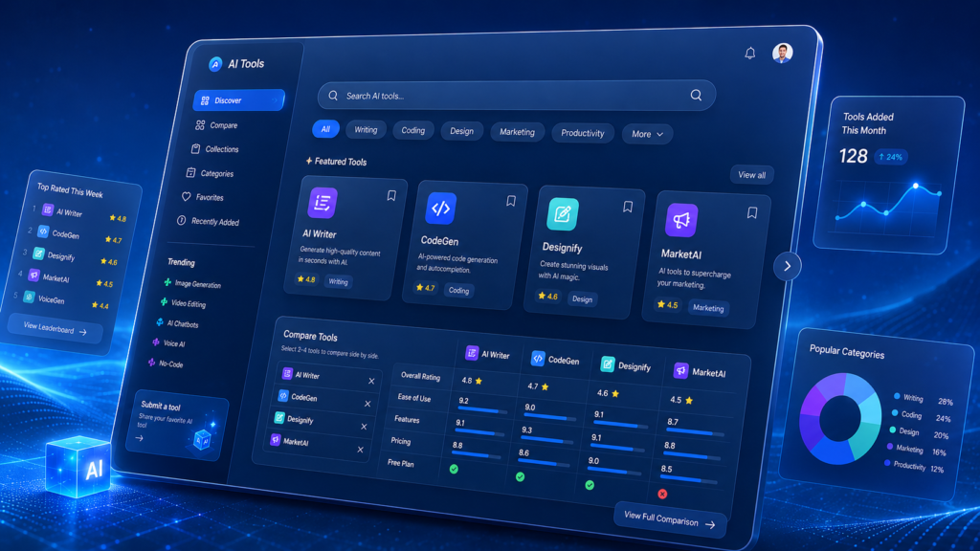
Task: Click AI Writer Ease of Use 9.2 bar
Action: point(482,411)
